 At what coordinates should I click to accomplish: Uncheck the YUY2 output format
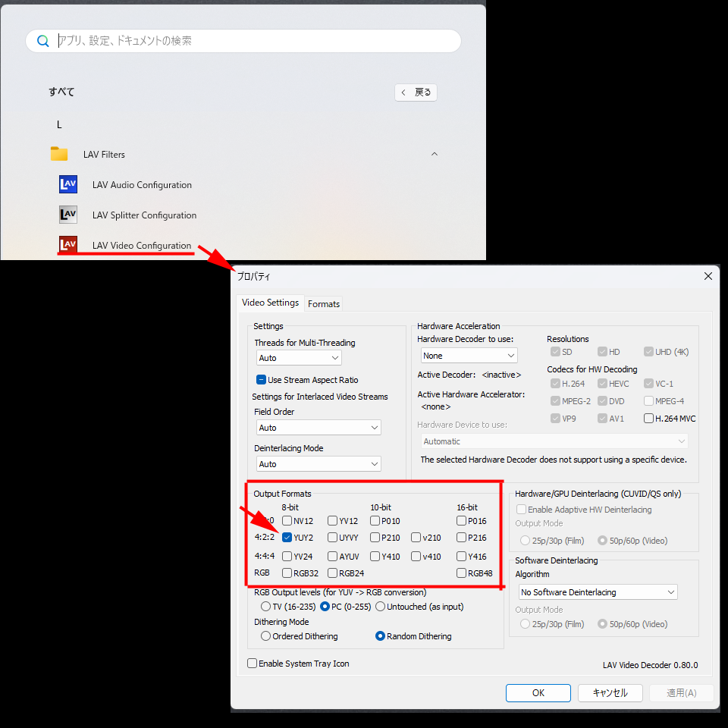(287, 538)
